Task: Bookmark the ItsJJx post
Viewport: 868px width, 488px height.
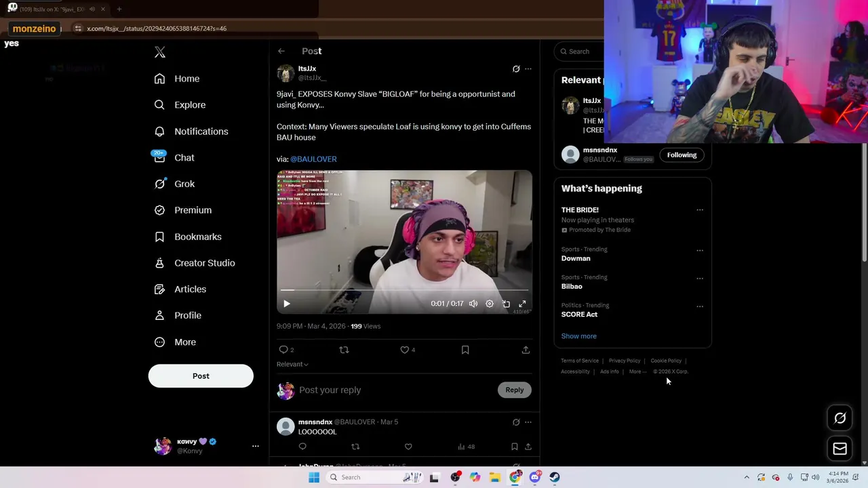Action: [465, 350]
